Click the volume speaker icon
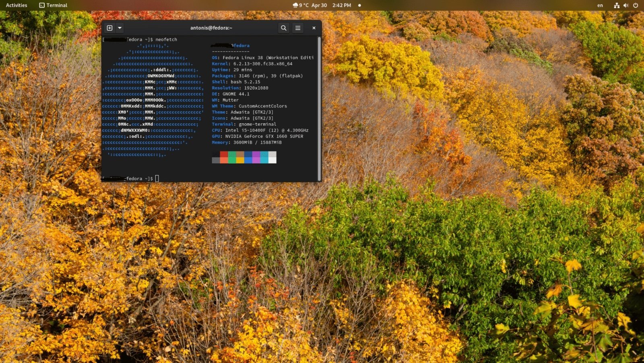 coord(626,5)
